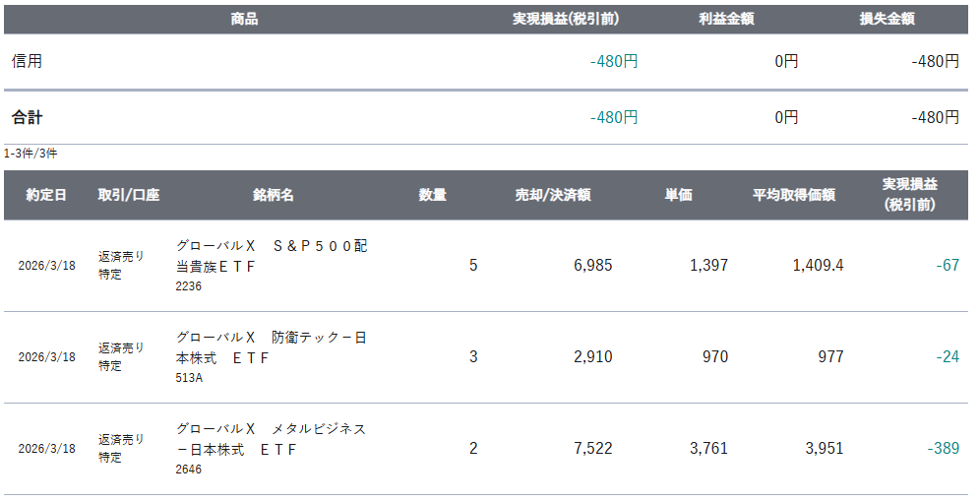980x502 pixels.
Task: Click the 約定日 column header
Action: (x=46, y=195)
